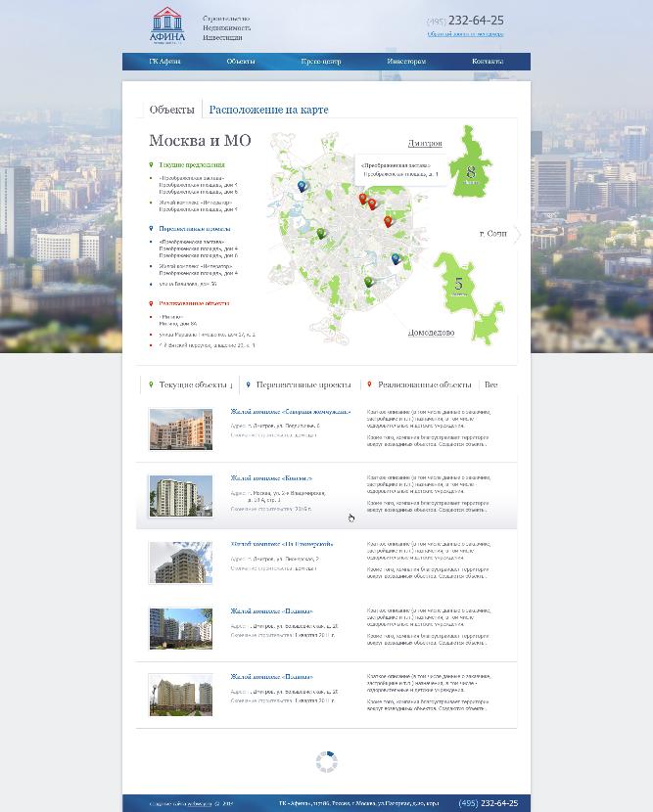Viewport: 653px width, 812px height.
Task: Open Объекты in the blue navigation bar
Action: [241, 61]
